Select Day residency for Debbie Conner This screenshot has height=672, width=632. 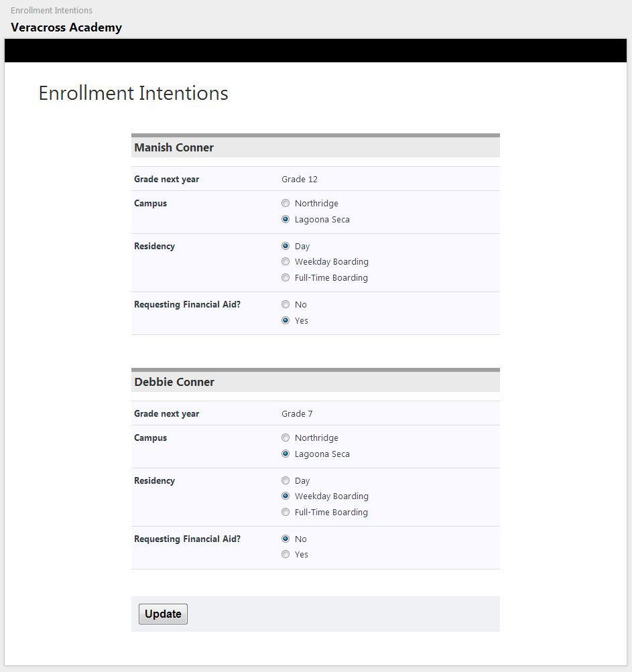tap(286, 480)
